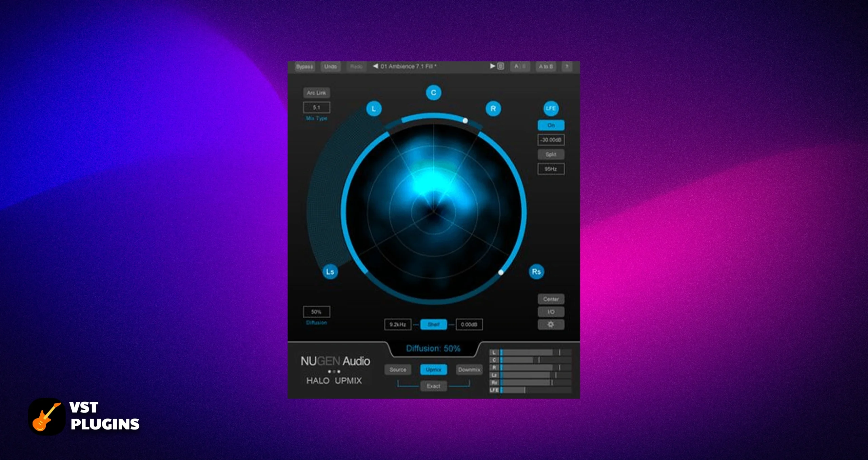The image size is (868, 460).
Task: Toggle the Shelf filter button
Action: [433, 324]
